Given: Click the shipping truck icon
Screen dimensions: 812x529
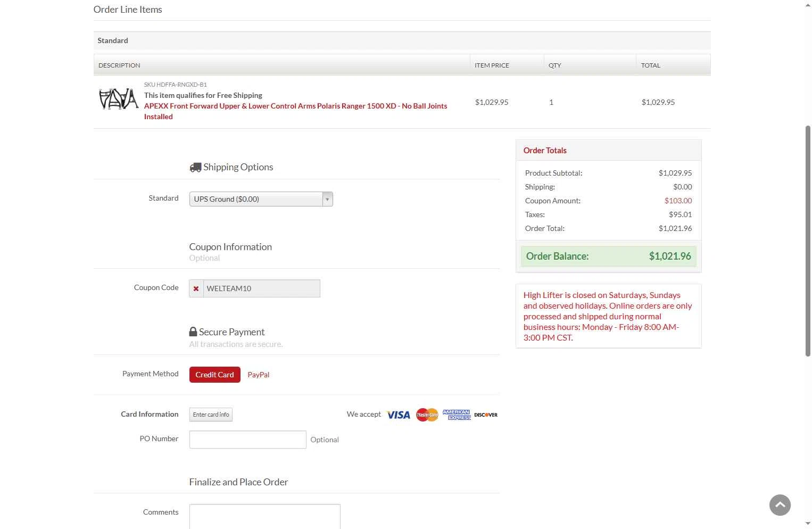Looking at the screenshot, I should point(195,168).
